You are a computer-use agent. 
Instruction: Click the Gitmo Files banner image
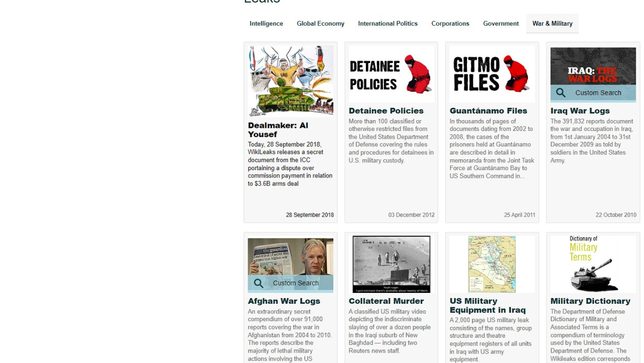492,74
